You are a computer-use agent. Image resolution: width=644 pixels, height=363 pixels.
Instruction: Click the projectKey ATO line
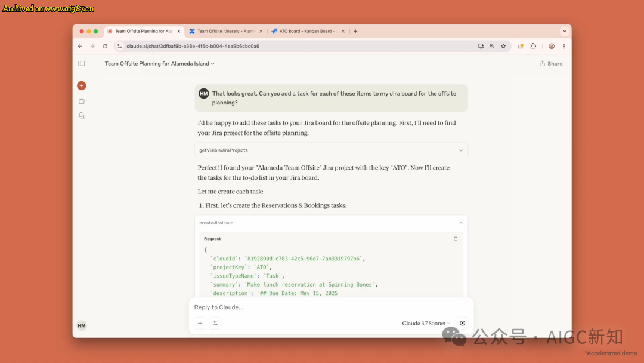(x=241, y=267)
